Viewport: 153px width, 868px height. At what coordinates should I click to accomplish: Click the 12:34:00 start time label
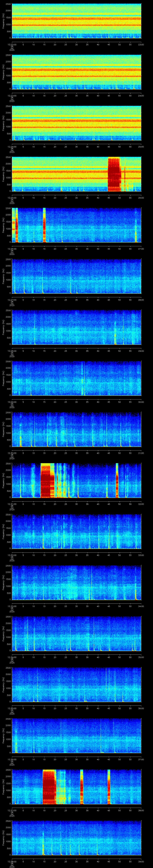click(x=12, y=657)
